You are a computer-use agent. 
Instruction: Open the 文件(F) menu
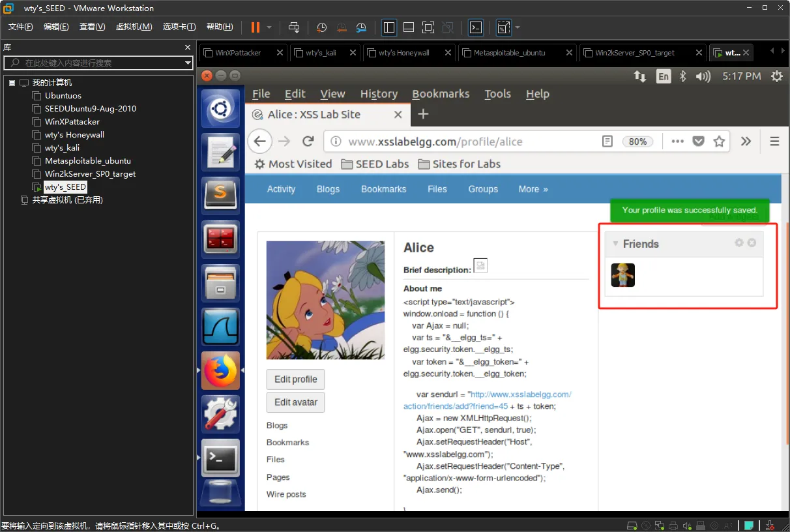(21, 27)
